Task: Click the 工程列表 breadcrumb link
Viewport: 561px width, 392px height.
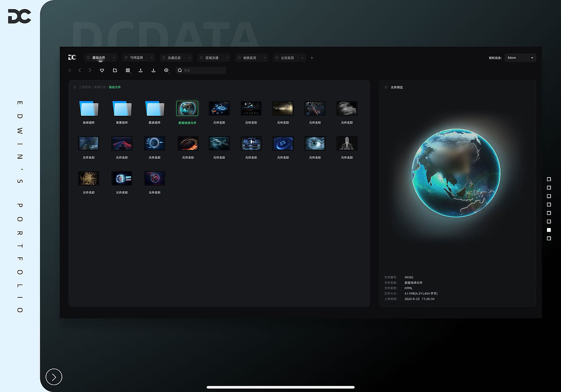Action: point(85,87)
